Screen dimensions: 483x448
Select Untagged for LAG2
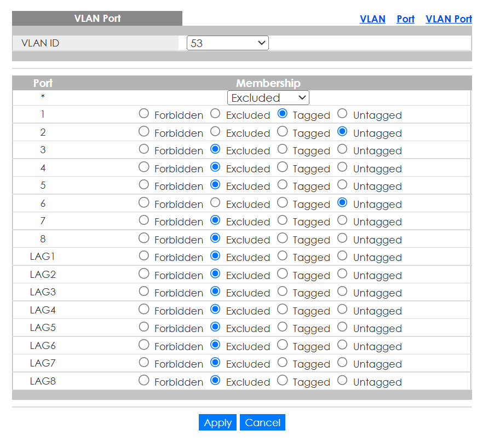click(x=342, y=274)
